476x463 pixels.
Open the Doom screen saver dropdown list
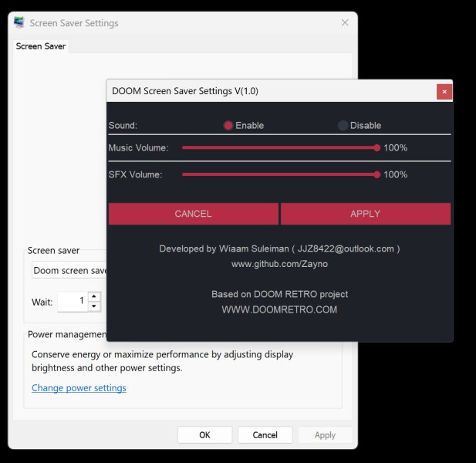(69, 271)
